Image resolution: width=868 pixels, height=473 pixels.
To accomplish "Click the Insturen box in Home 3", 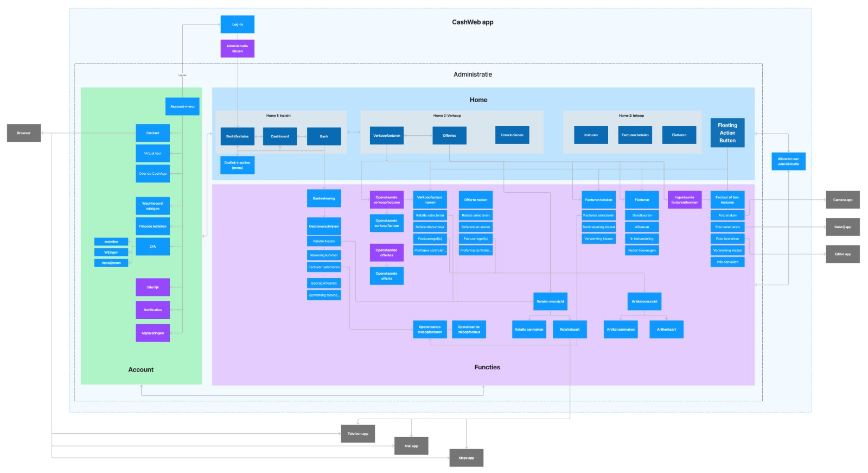I will (x=591, y=135).
